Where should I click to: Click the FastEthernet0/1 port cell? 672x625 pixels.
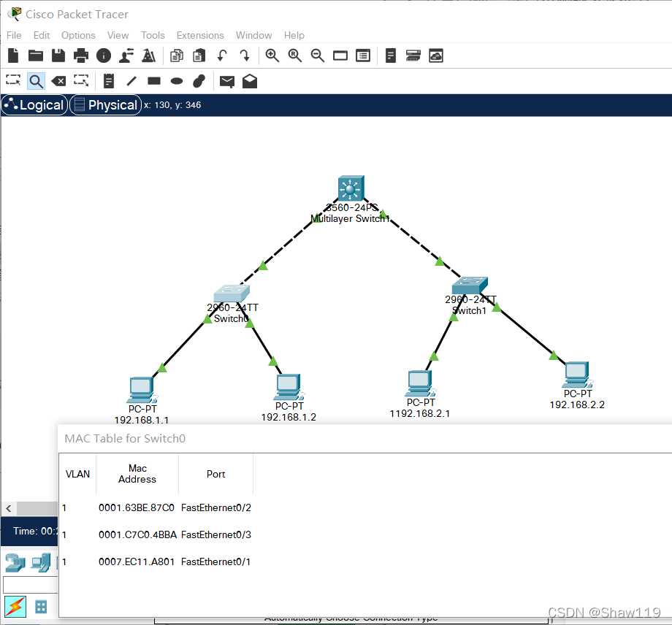215,562
